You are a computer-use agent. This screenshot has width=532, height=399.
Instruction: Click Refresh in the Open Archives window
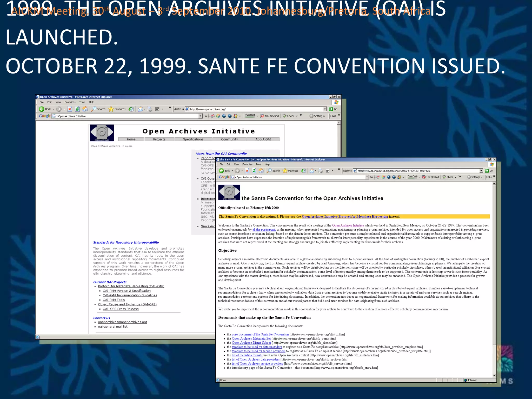[x=77, y=109]
